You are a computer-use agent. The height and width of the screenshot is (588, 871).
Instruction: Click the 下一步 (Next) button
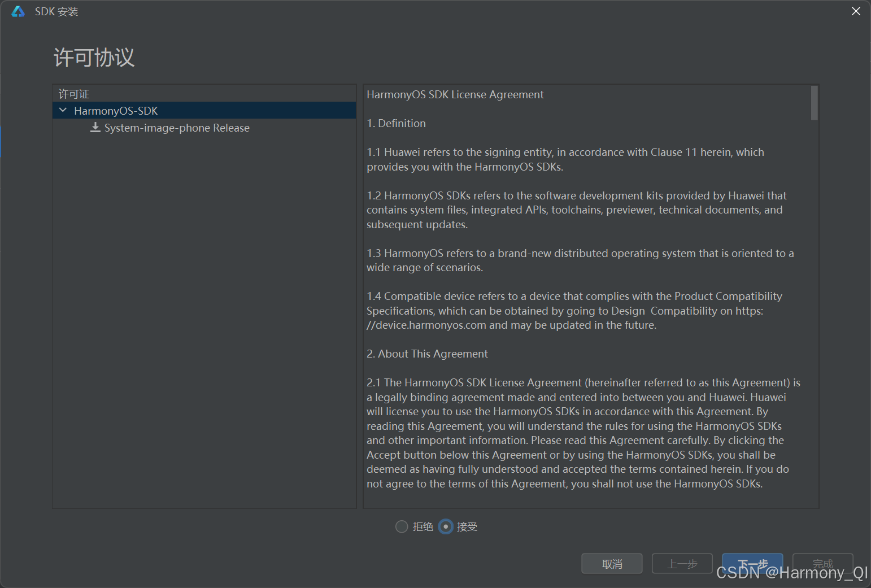752,564
